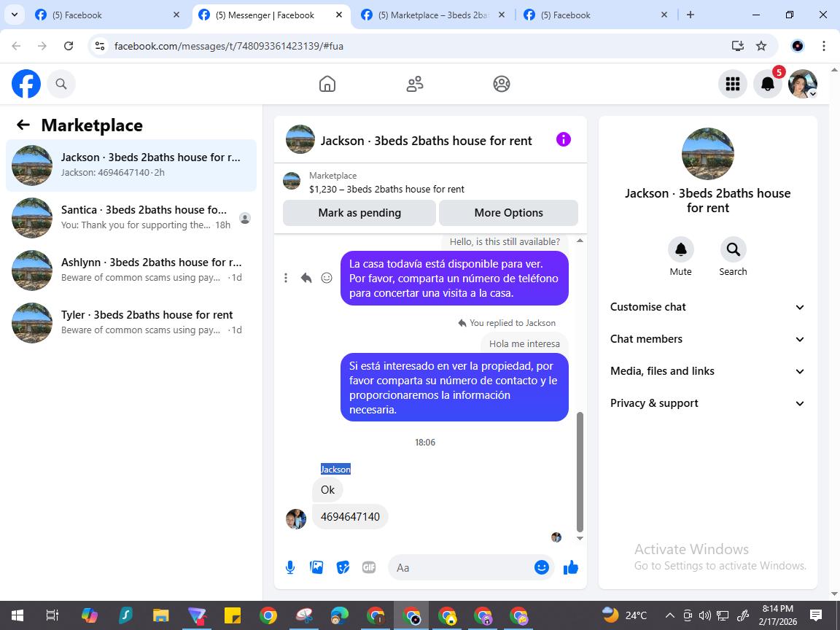Record a voice clip microphone icon
The width and height of the screenshot is (840, 630).
pos(289,567)
